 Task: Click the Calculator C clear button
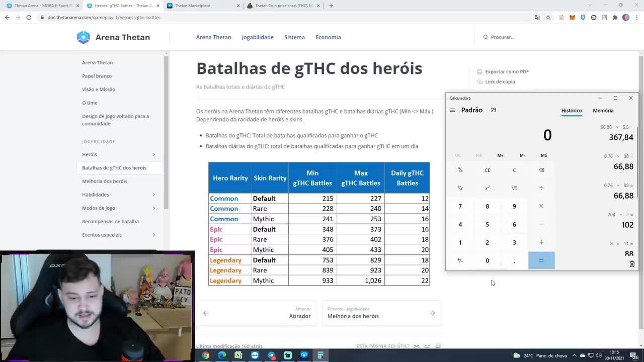[514, 170]
